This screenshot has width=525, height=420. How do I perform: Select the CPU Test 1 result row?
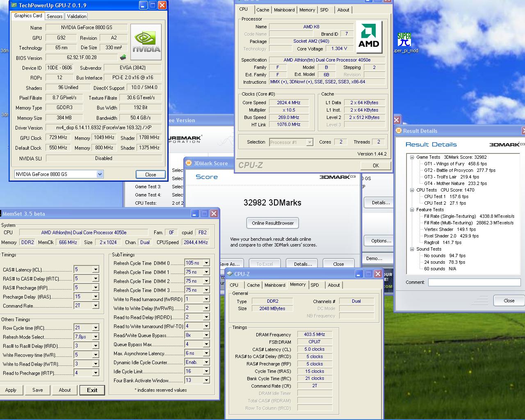pyautogui.click(x=446, y=196)
